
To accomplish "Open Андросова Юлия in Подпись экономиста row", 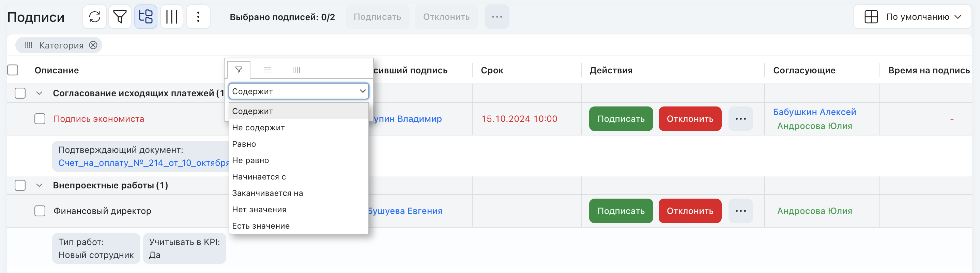I will pyautogui.click(x=814, y=126).
